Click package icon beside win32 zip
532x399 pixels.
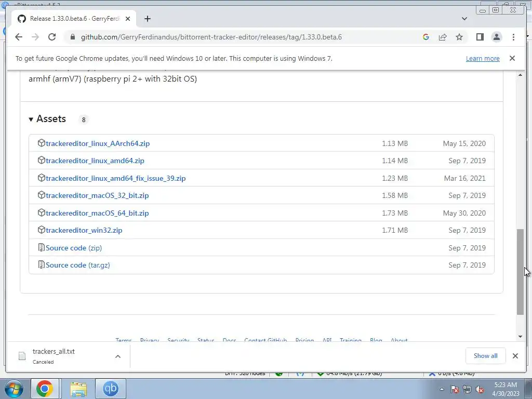point(42,230)
